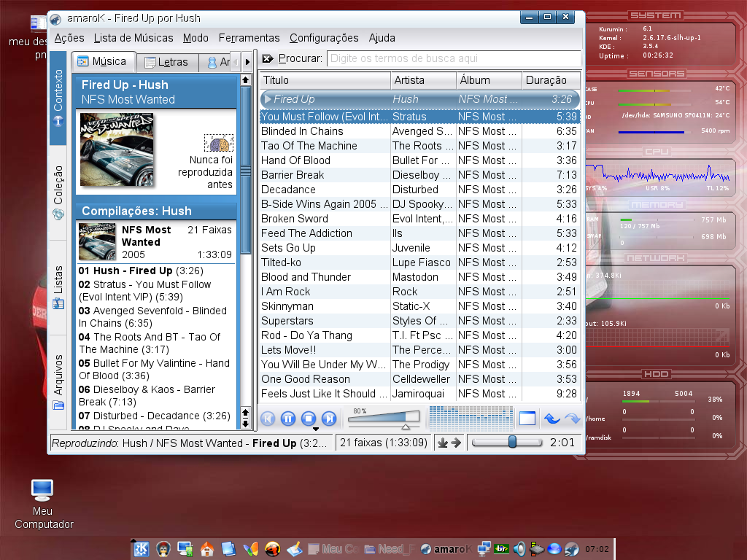Click the music brain lookup icon
Viewport: 747px width, 560px height.
tap(219, 143)
